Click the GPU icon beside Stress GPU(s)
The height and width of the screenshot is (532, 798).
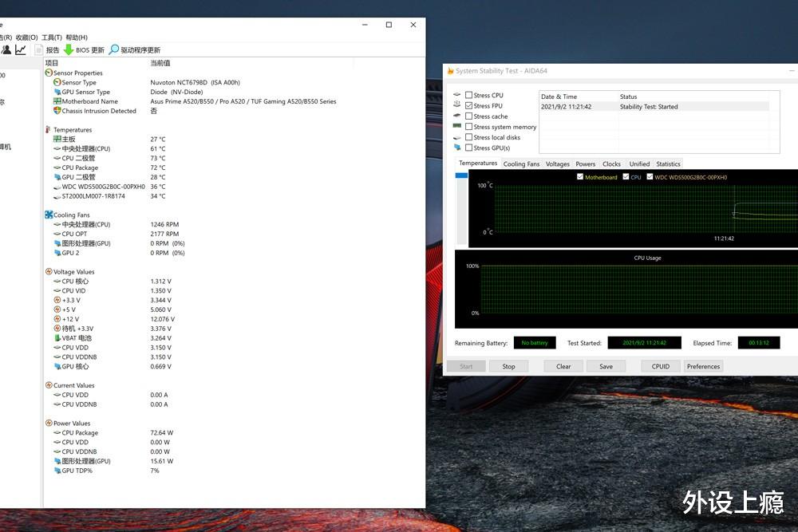(x=457, y=148)
